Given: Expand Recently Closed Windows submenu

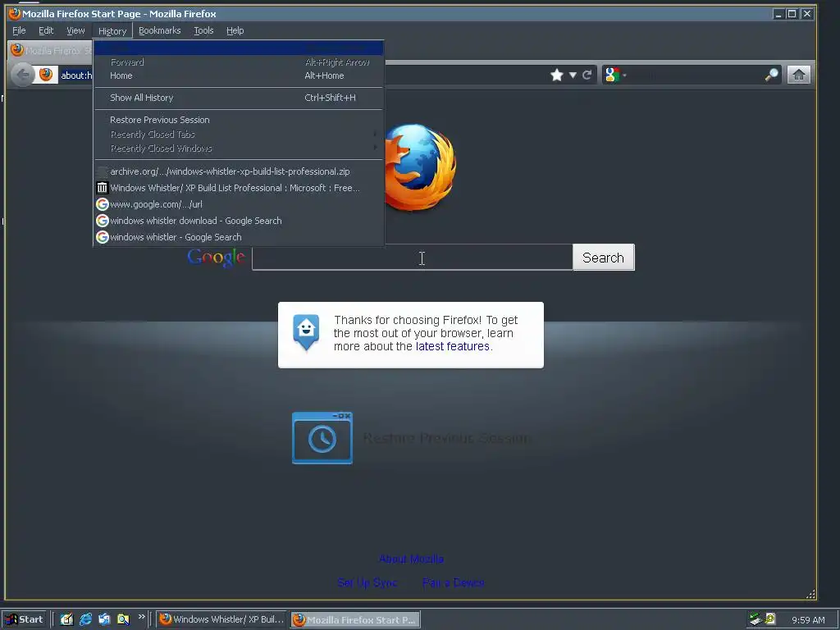Looking at the screenshot, I should 239,148.
